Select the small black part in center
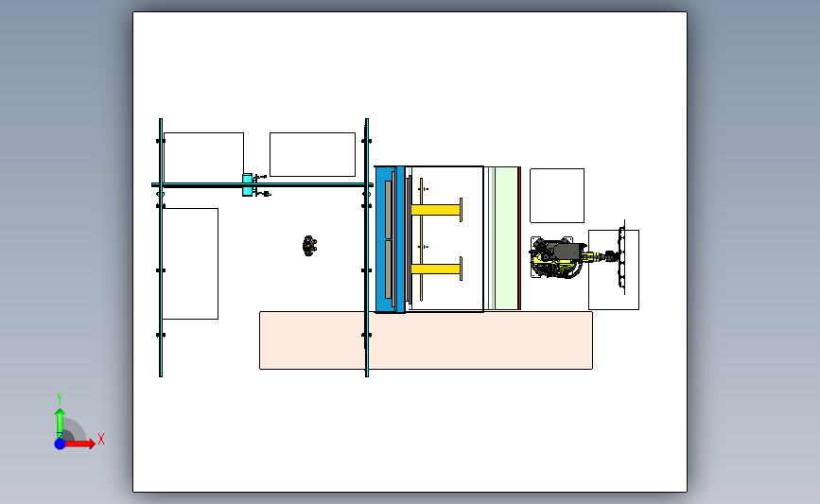820x504 pixels. (x=309, y=246)
